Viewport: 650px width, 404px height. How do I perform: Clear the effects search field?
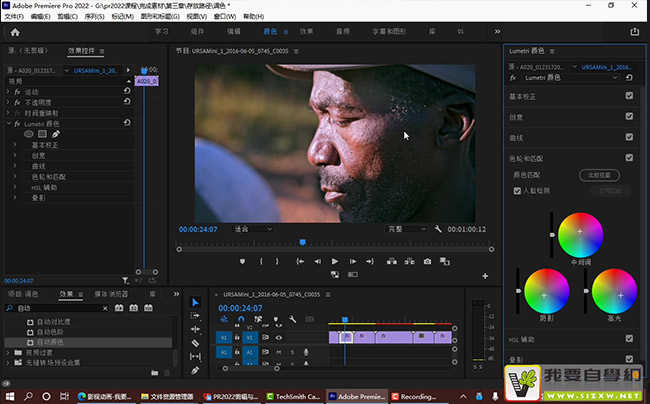tap(105, 308)
